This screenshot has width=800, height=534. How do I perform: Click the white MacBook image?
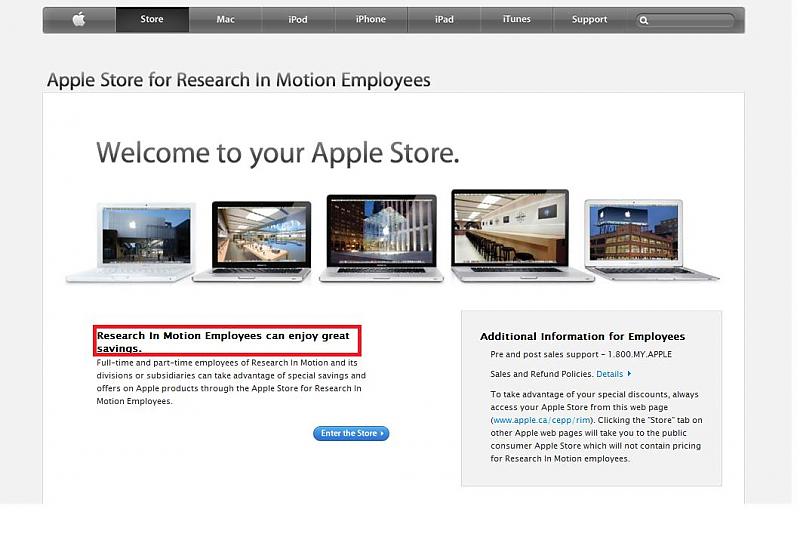(x=132, y=241)
